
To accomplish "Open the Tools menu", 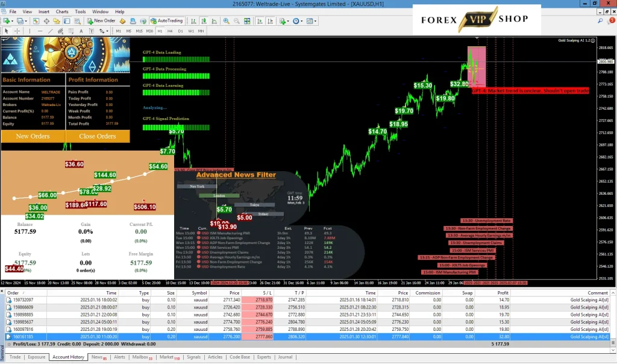I will [x=80, y=12].
